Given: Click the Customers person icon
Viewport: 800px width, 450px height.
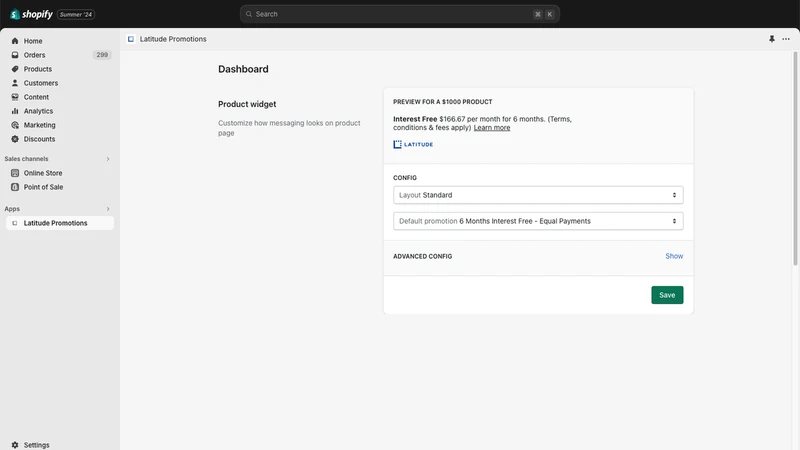Looking at the screenshot, I should tap(15, 83).
